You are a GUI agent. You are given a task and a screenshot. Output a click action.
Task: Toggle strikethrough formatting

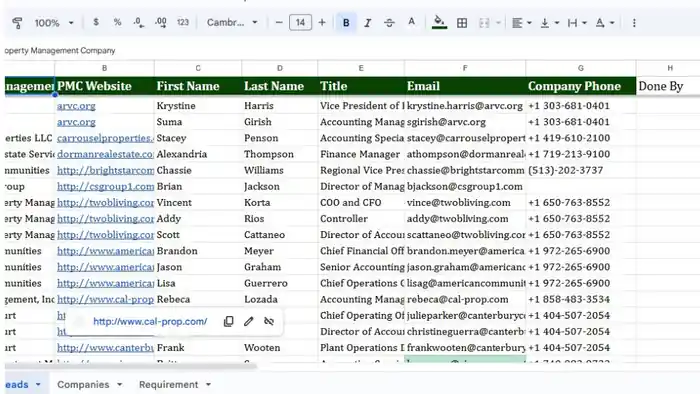pos(389,23)
